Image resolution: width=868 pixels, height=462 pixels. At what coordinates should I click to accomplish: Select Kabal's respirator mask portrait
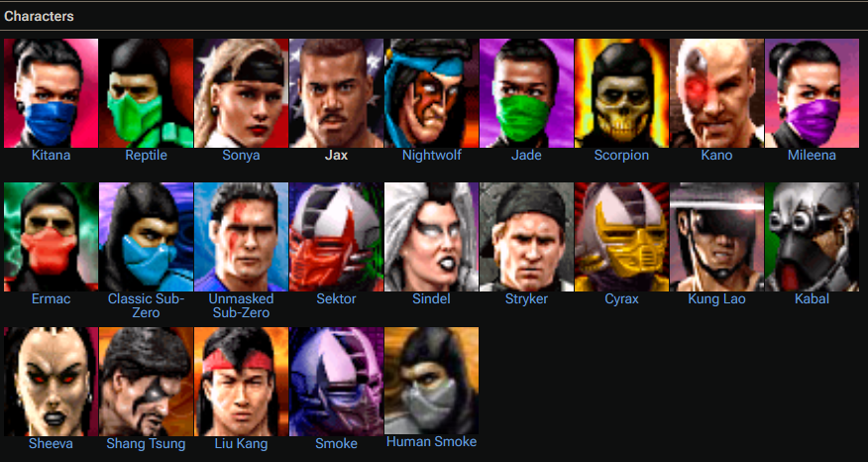tap(813, 237)
